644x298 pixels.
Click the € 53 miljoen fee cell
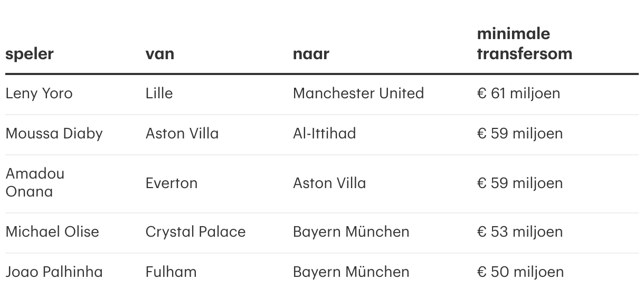519,232
